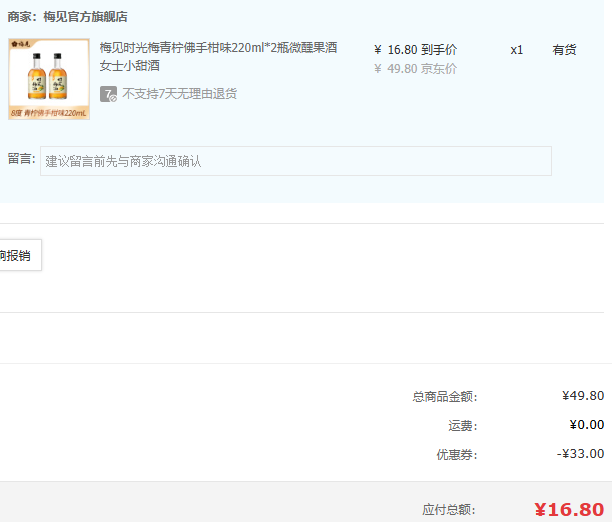Click the 总商品金额 value ¥49.80
This screenshot has width=612, height=522.
click(x=583, y=396)
